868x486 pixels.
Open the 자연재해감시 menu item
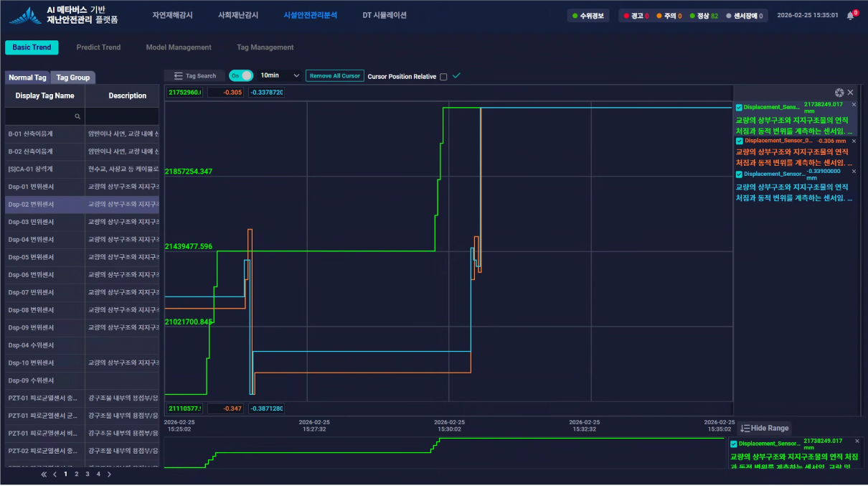coord(172,15)
